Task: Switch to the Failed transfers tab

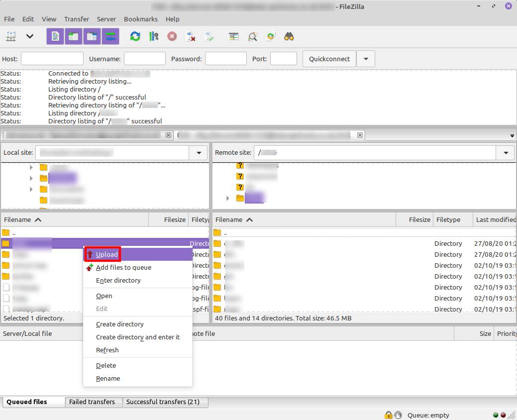Action: [94, 402]
